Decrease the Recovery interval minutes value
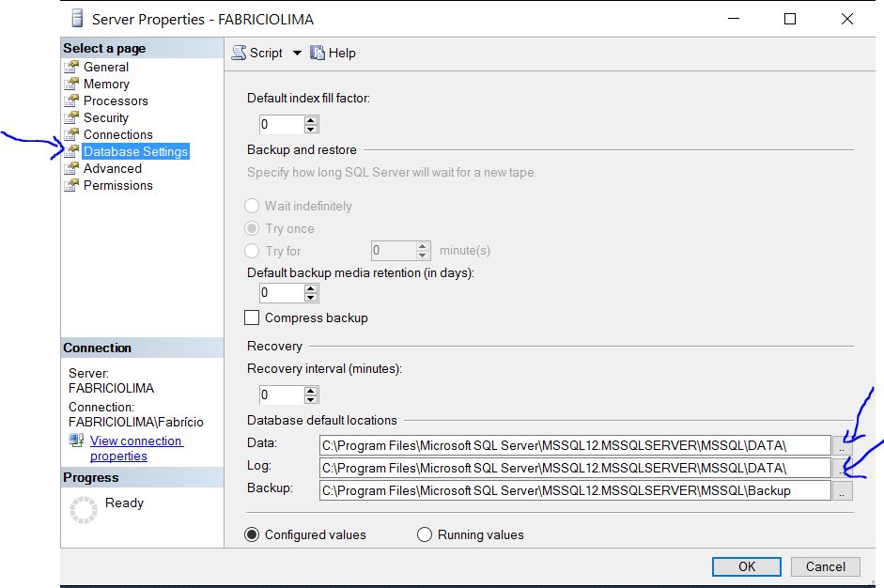This screenshot has height=588, width=884. click(311, 399)
